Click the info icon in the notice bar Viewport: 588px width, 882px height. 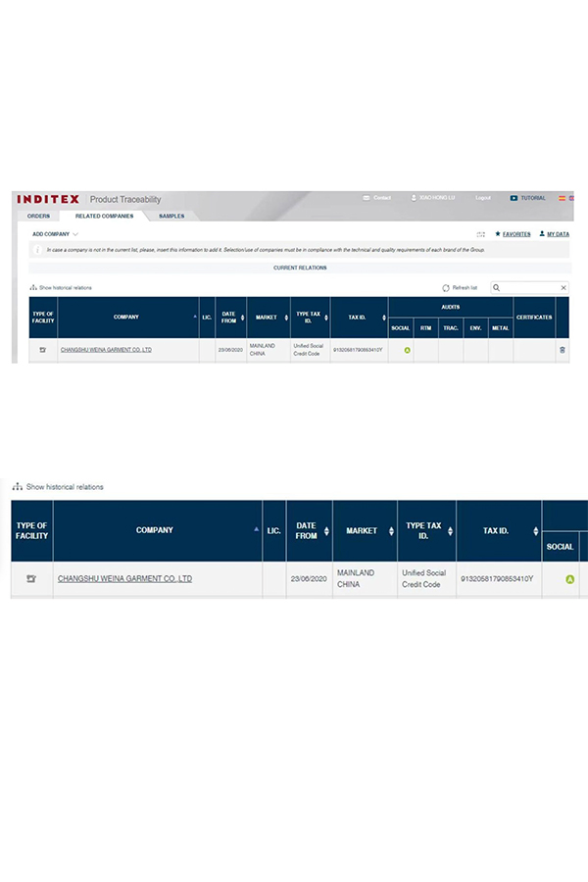(x=37, y=250)
